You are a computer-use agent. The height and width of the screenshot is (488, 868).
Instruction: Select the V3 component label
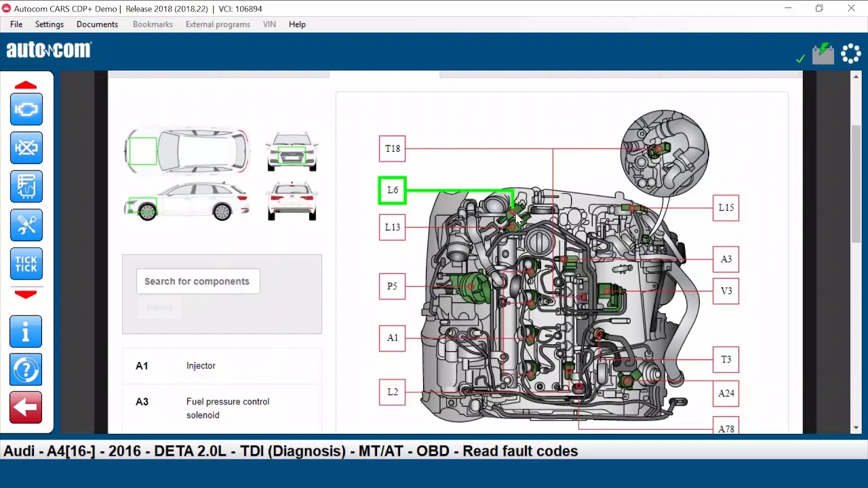point(726,291)
